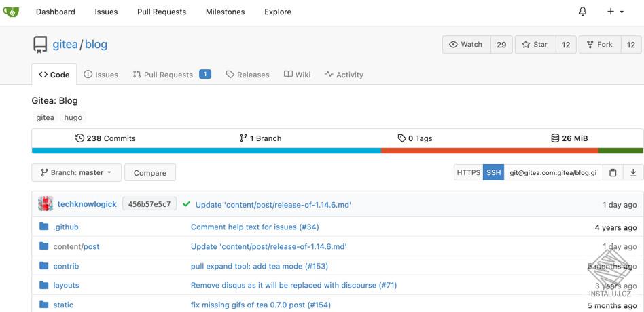Click techknowlogick's avatar image
Viewport: 644px width, 312px height.
tap(46, 203)
